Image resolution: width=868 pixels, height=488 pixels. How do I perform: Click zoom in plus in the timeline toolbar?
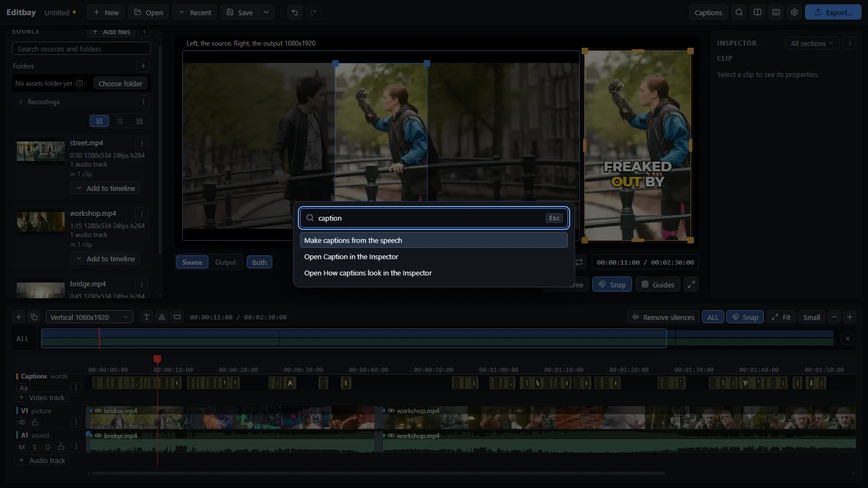[x=850, y=317]
